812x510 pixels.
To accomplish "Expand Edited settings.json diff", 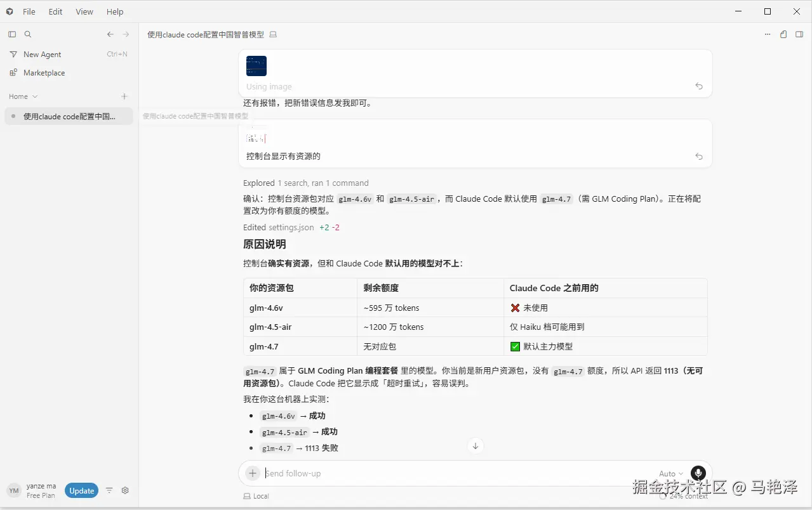I will pos(291,227).
